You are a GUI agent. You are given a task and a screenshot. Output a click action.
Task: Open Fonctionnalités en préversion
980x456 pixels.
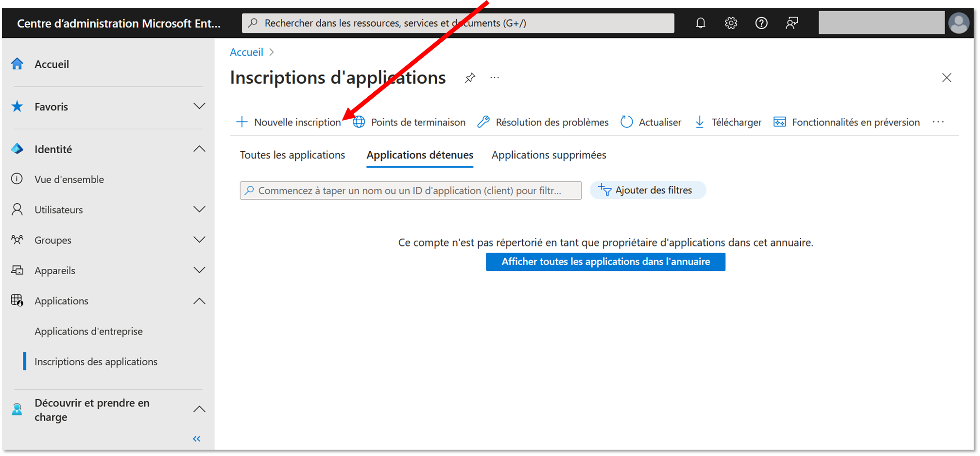tap(846, 122)
